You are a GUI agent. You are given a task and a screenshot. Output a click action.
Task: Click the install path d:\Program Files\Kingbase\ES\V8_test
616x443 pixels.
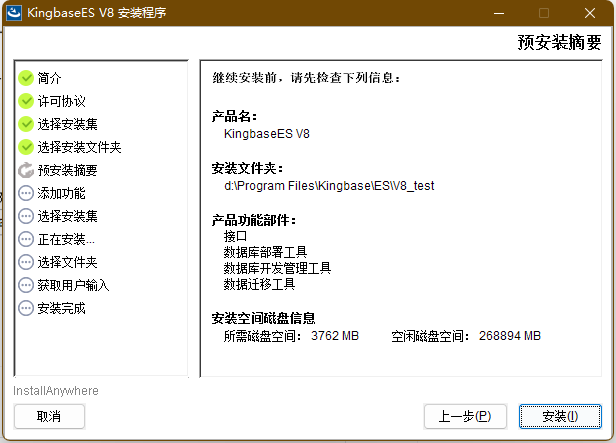[x=329, y=186]
